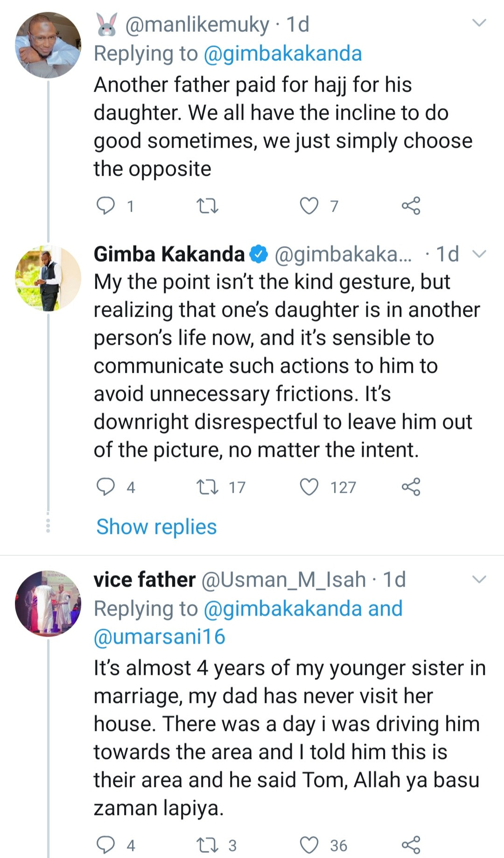Reply to vice father's tweet
504x858 pixels.
pyautogui.click(x=105, y=845)
